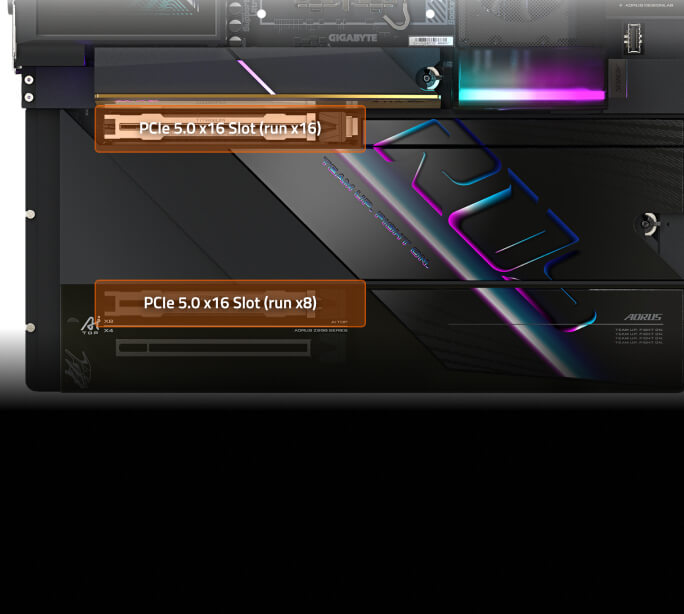Click the stacked TEAM UP FIGHT ON lines under AORUS
684x614 pixels.
638,335
